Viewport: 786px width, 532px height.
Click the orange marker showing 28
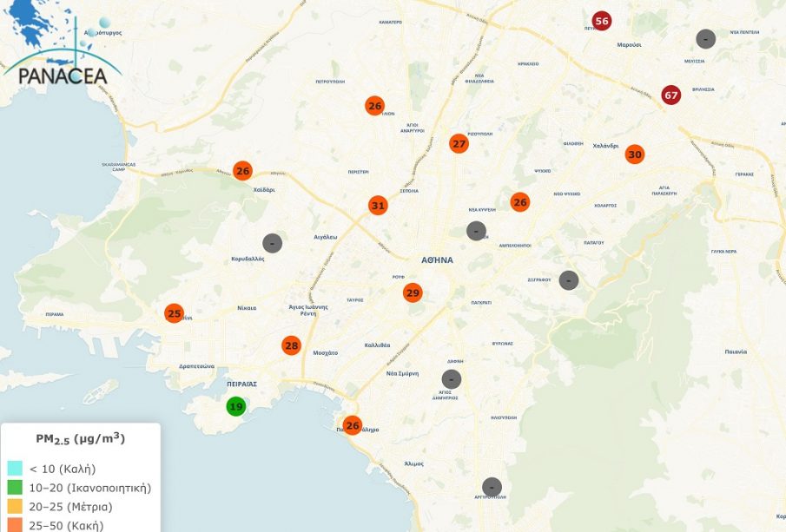(x=291, y=346)
